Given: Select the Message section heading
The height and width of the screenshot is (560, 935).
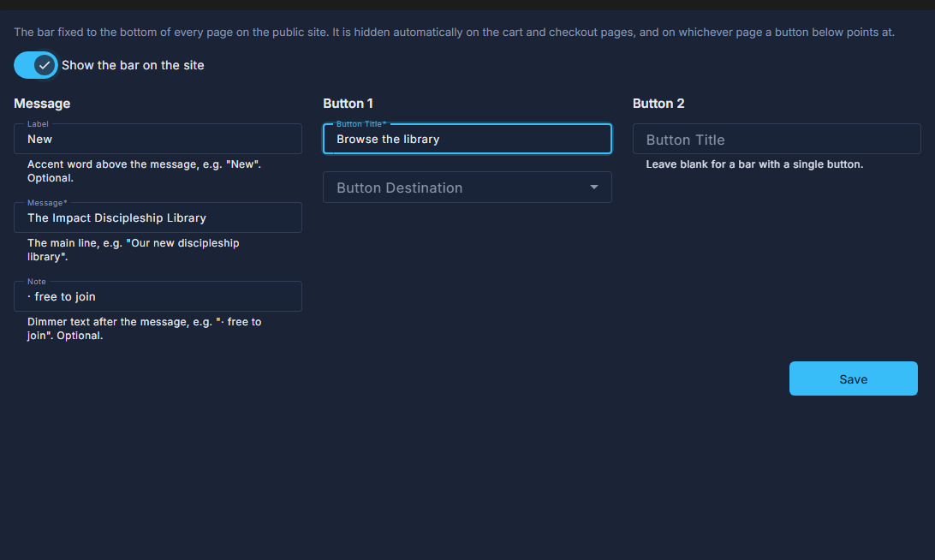Looking at the screenshot, I should [42, 104].
